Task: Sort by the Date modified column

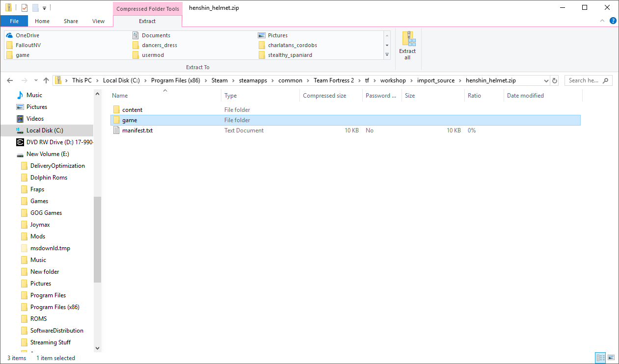Action: [543, 96]
